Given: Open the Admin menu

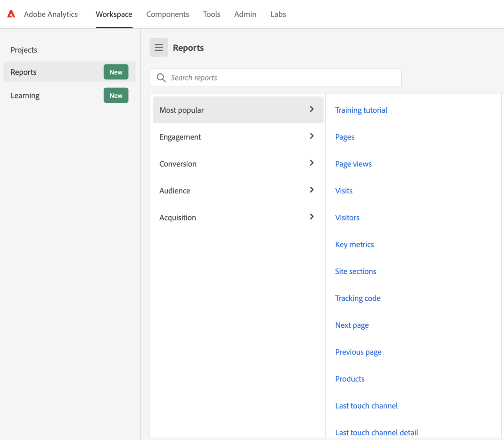Looking at the screenshot, I should (x=245, y=14).
